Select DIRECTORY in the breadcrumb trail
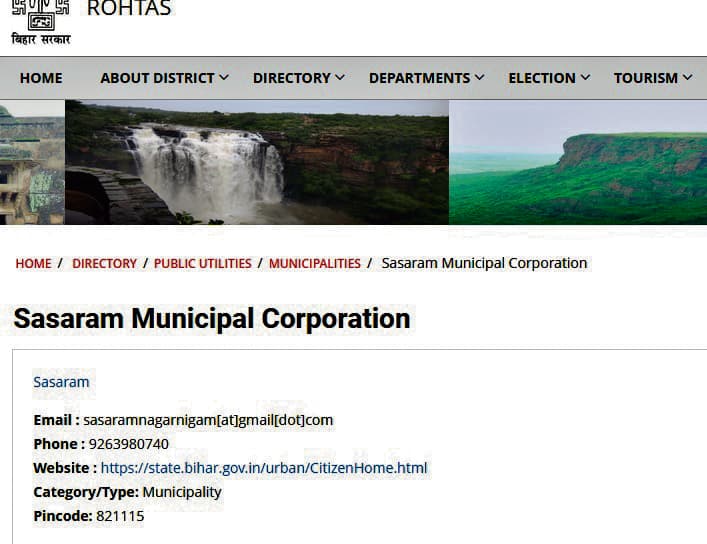This screenshot has width=707, height=544. tap(104, 264)
